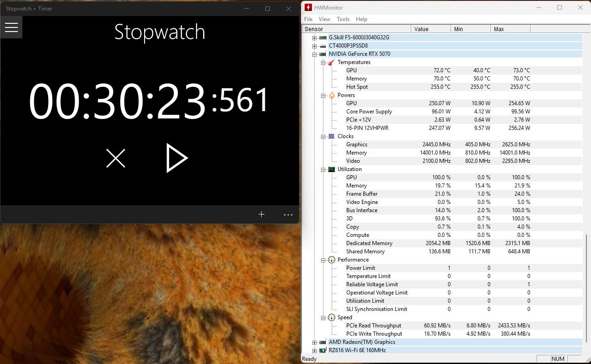Reset the stopwatch using the X icon
Viewport: 591px width, 364px height.
click(116, 158)
